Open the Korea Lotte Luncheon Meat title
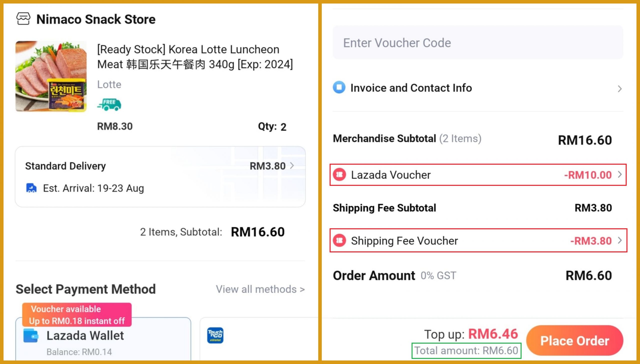 pos(195,57)
